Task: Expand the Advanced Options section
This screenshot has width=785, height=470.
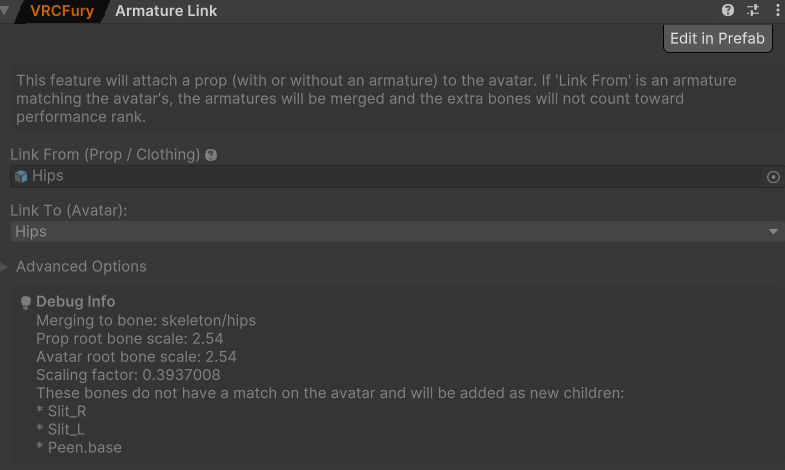Action: (81, 267)
